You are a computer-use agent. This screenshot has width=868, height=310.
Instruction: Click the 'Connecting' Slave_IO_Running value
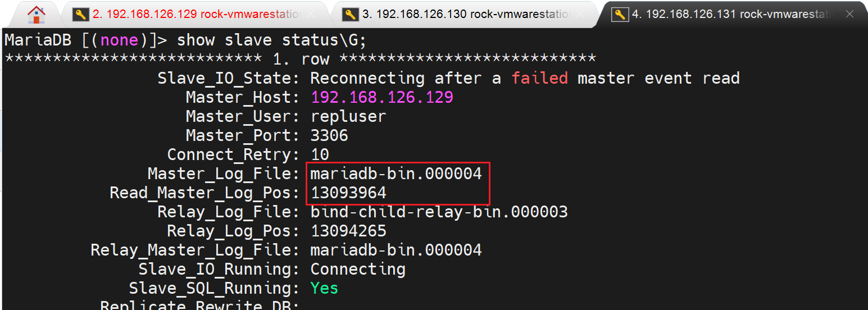[x=358, y=270]
